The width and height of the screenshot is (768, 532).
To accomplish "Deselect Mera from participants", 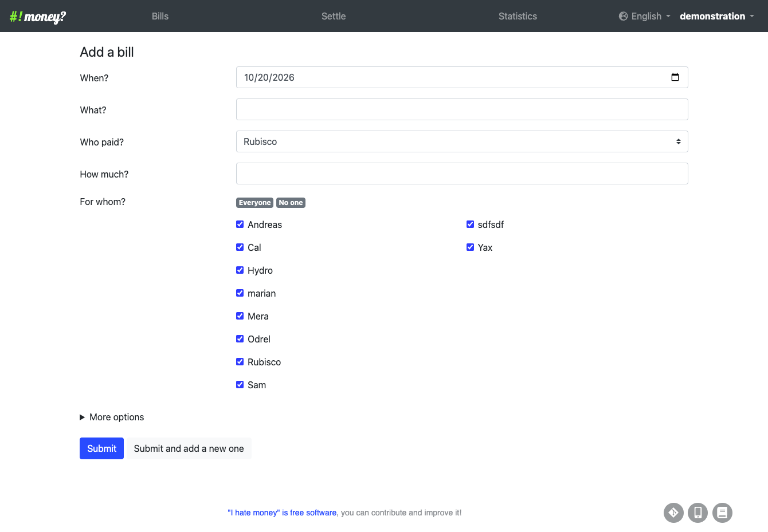I will (240, 316).
